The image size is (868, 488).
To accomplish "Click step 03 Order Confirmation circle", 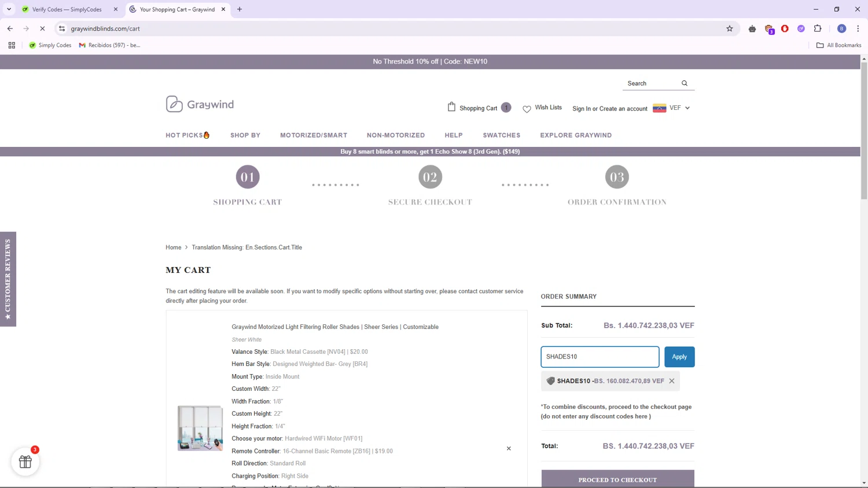I will tap(617, 177).
